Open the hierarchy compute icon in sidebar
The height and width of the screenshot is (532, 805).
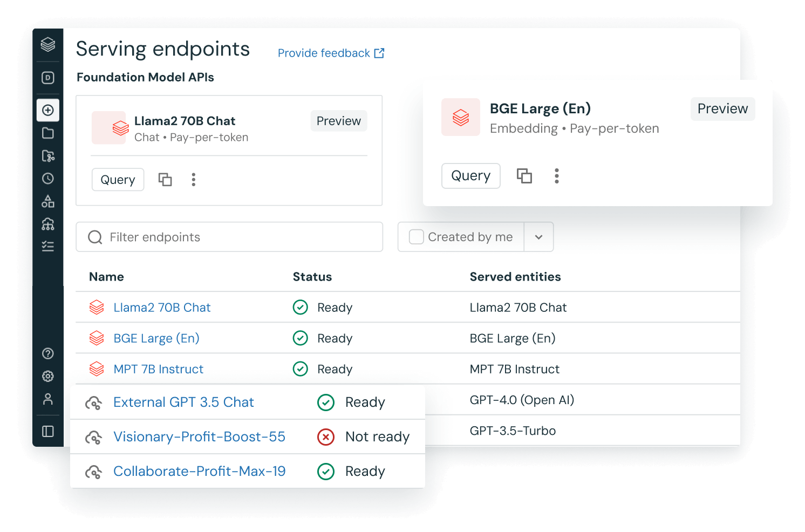[x=48, y=224]
